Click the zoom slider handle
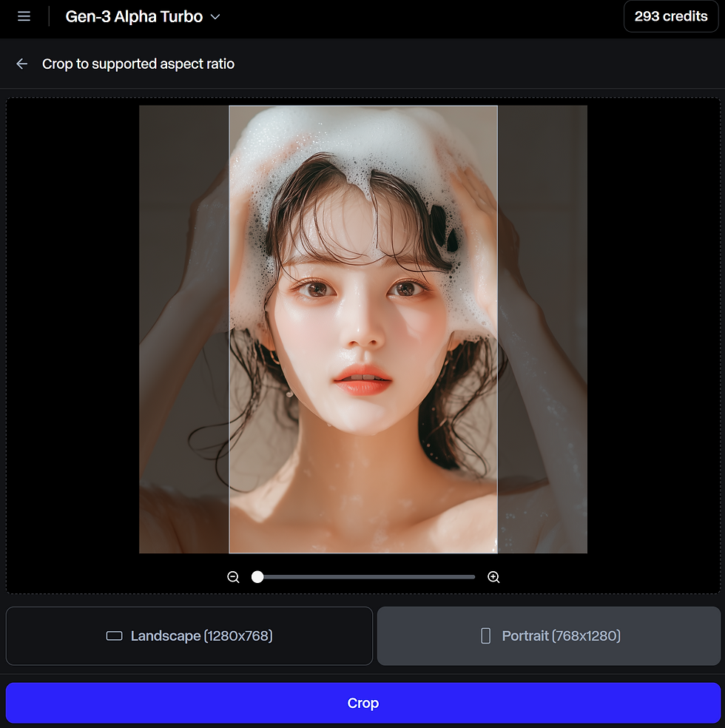Image resolution: width=725 pixels, height=728 pixels. click(257, 576)
